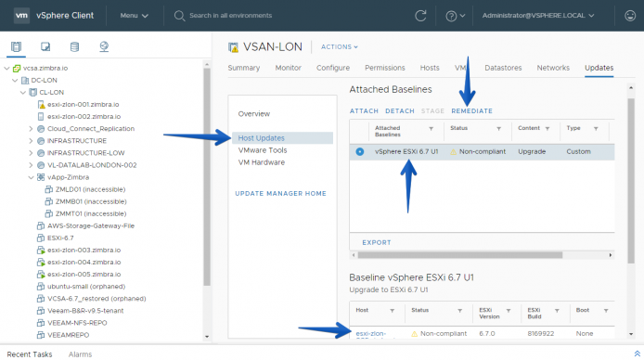
Task: Click the DETACH button
Action: click(400, 111)
